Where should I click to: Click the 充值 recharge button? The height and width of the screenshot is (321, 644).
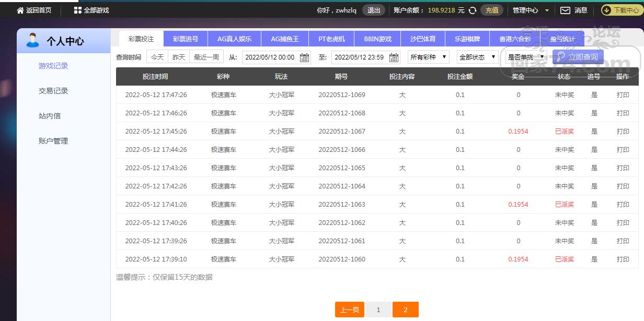pos(492,10)
